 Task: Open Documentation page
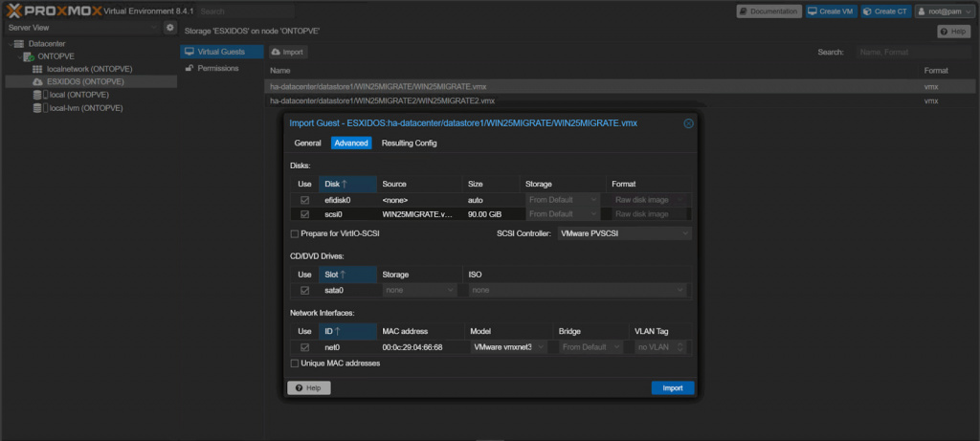(x=768, y=11)
